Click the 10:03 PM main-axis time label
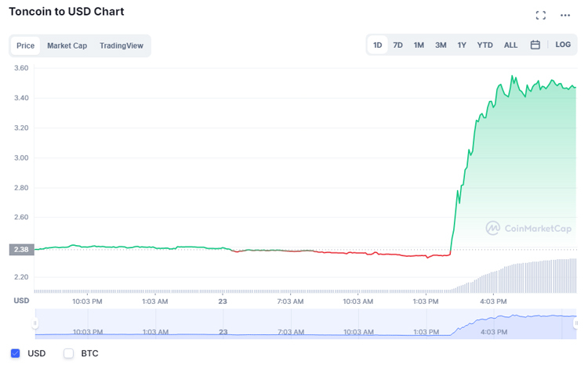 tap(87, 301)
